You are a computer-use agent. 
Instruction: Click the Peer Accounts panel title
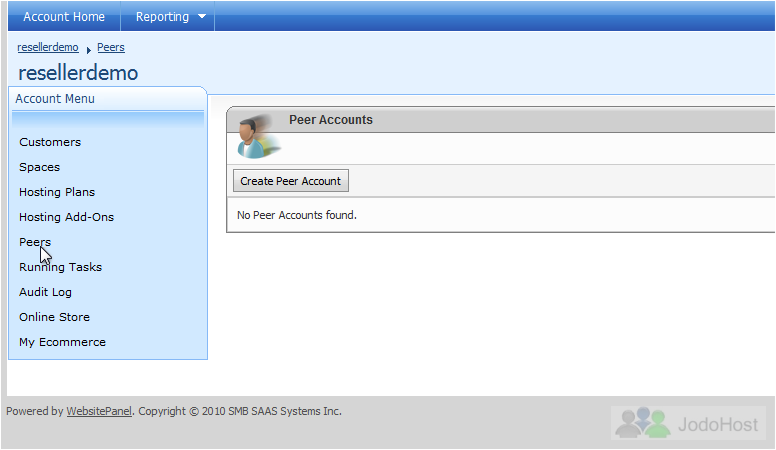coord(330,120)
